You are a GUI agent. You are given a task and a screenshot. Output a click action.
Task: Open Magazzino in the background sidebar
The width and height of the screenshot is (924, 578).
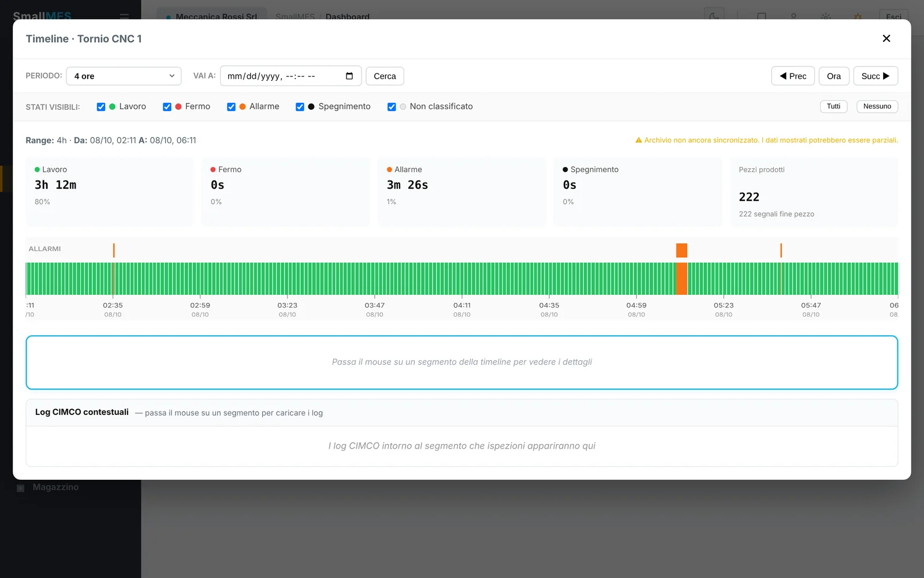coord(55,487)
